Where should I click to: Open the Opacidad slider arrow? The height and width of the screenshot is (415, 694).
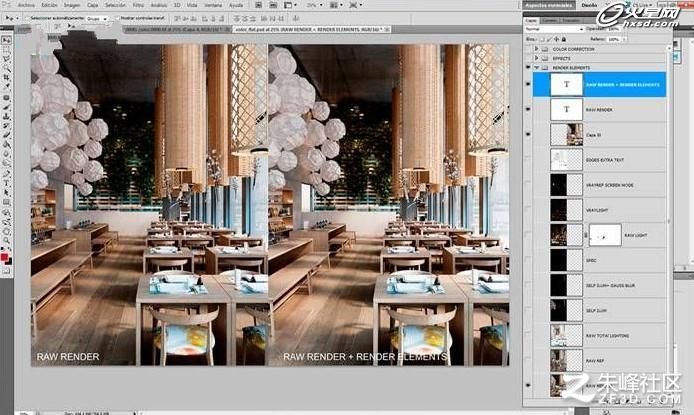tap(625, 29)
